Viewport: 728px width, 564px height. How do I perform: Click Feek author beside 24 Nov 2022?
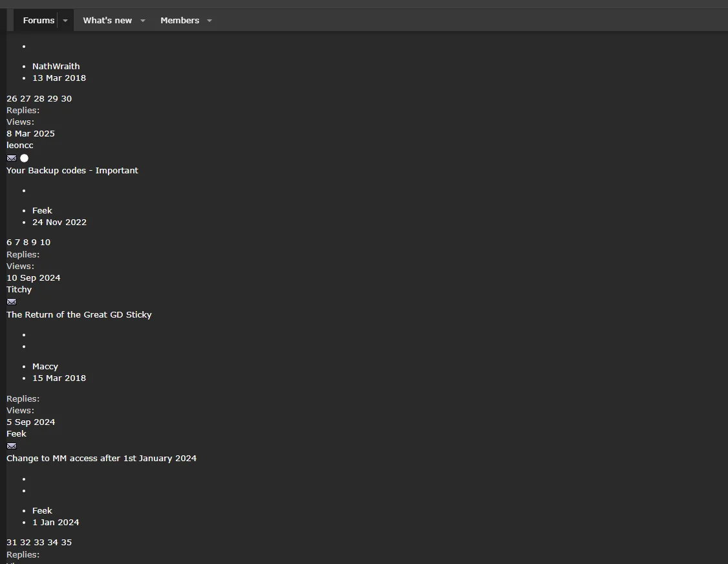coord(42,210)
